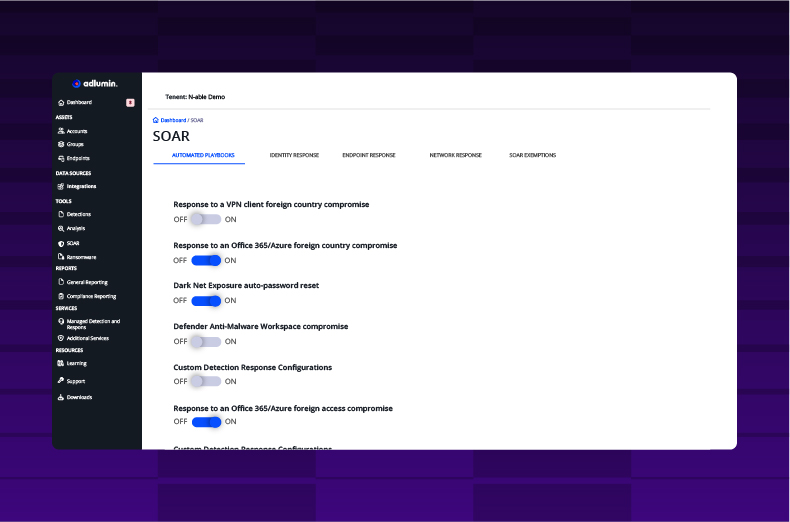Open the Accounts page from the sidebar
790x522 pixels.
coord(76,131)
